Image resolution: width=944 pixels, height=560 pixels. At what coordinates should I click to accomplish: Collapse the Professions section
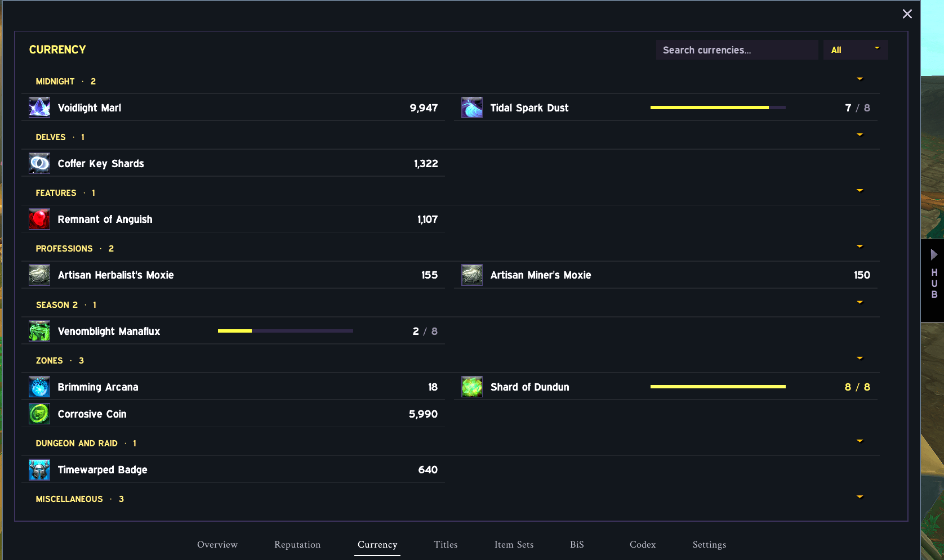click(860, 246)
